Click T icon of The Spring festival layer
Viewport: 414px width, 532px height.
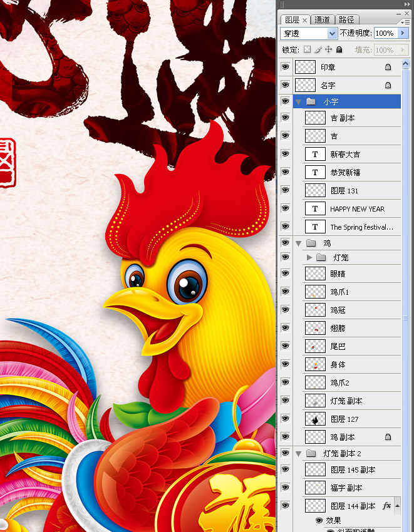point(315,227)
